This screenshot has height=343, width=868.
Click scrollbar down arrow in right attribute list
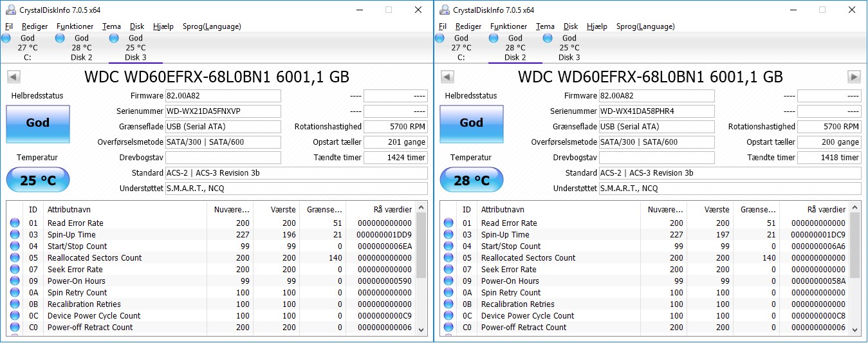tap(855, 329)
